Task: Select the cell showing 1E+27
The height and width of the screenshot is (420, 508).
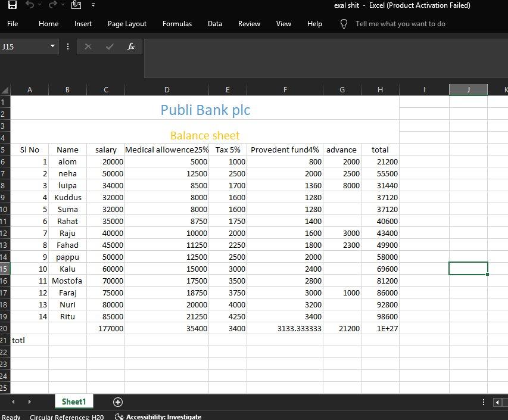Action: pyautogui.click(x=380, y=328)
